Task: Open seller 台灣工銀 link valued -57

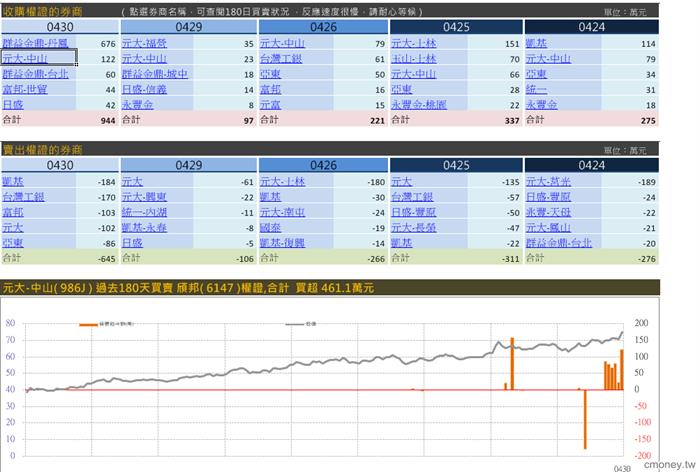Action: click(412, 196)
